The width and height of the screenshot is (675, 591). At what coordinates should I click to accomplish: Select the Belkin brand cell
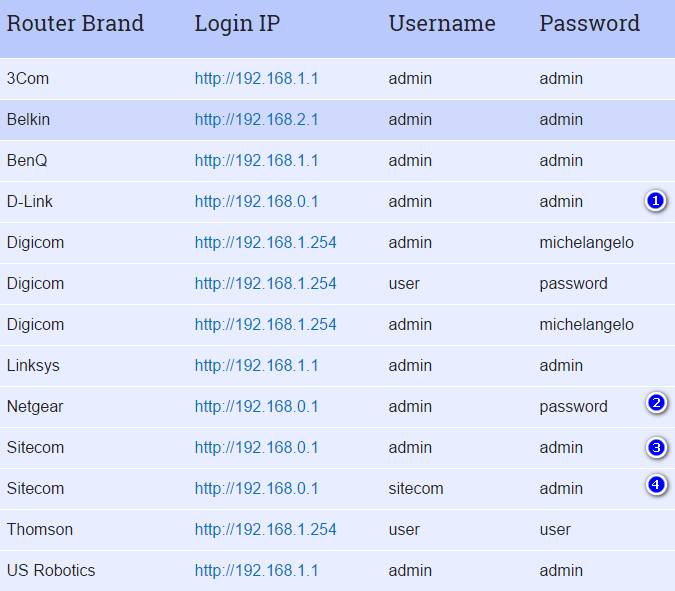coord(28,120)
